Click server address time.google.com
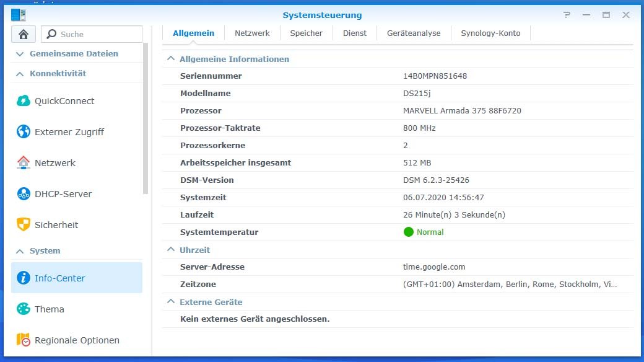The width and height of the screenshot is (644, 362). tap(434, 267)
